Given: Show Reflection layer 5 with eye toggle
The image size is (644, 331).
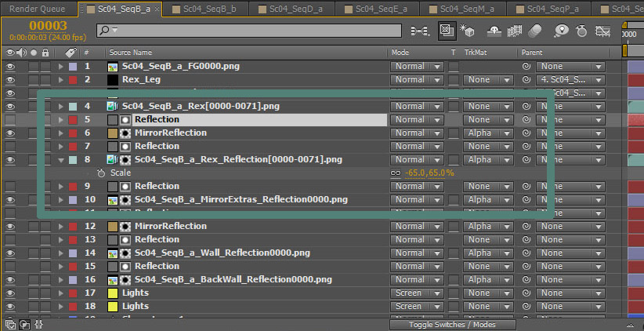Looking at the screenshot, I should pos(10,120).
